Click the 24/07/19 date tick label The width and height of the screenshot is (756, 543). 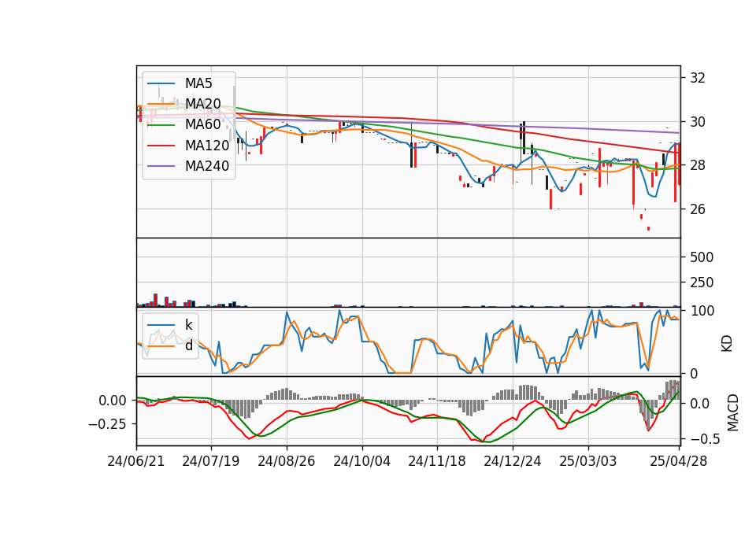tap(211, 461)
